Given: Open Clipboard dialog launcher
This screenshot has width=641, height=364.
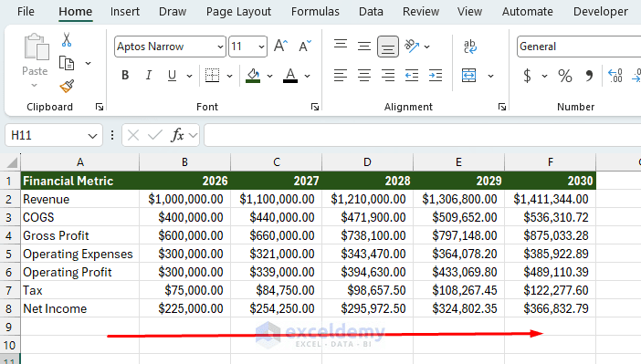Looking at the screenshot, I should pos(100,107).
